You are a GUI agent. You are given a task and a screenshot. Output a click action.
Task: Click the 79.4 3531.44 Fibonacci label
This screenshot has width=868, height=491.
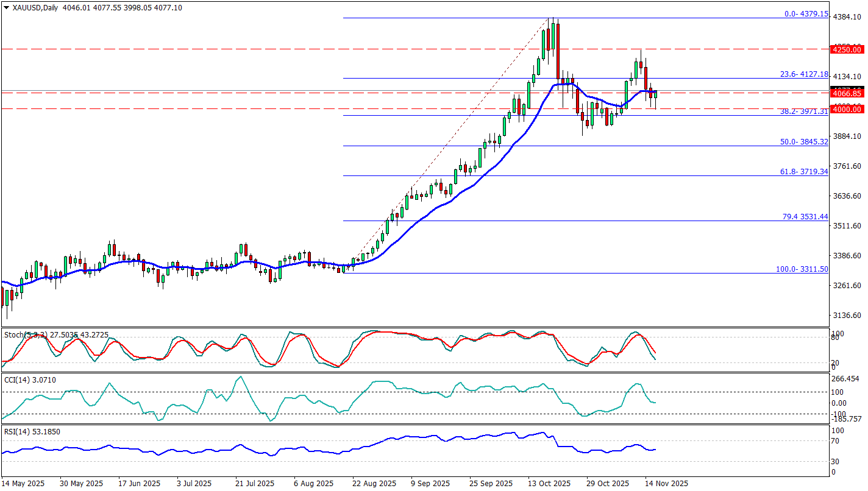click(x=805, y=217)
